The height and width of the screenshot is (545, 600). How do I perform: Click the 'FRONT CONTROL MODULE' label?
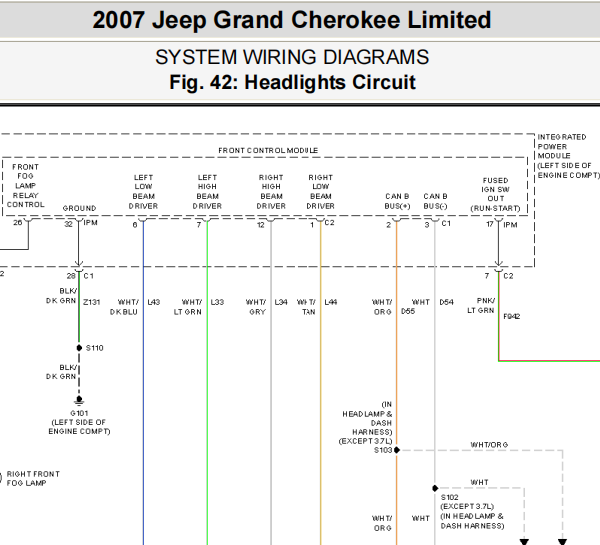(268, 150)
